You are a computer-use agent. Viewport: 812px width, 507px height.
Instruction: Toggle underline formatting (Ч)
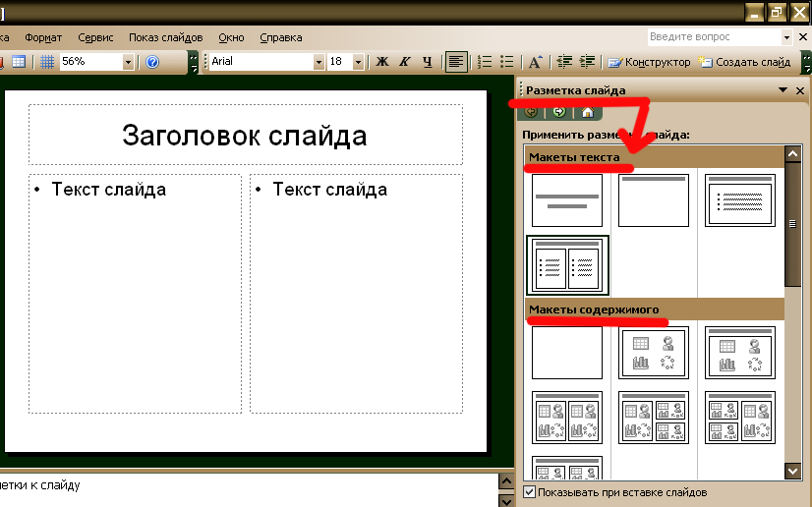click(x=427, y=62)
